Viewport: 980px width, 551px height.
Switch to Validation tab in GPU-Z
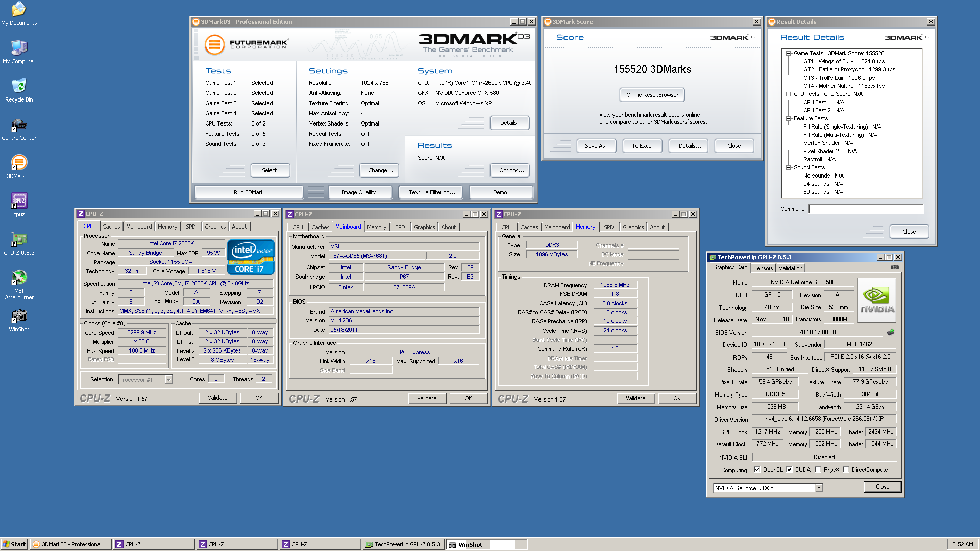point(790,268)
